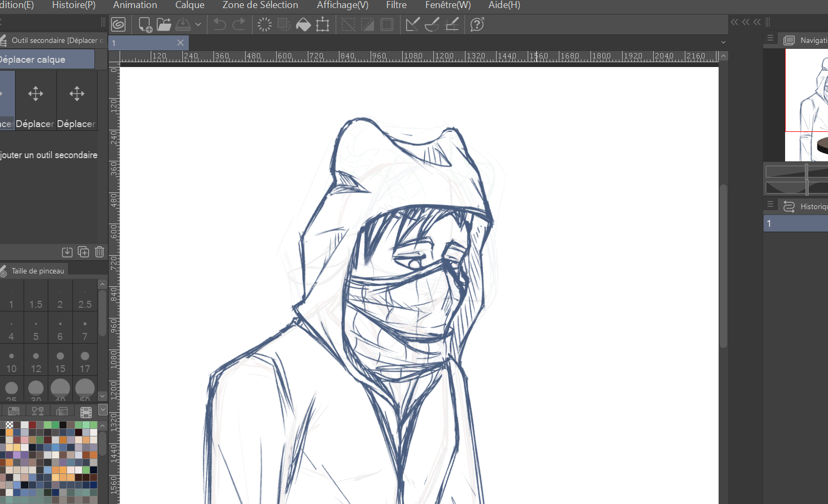
Task: Expand the color set palette dropdown
Action: coord(102,411)
